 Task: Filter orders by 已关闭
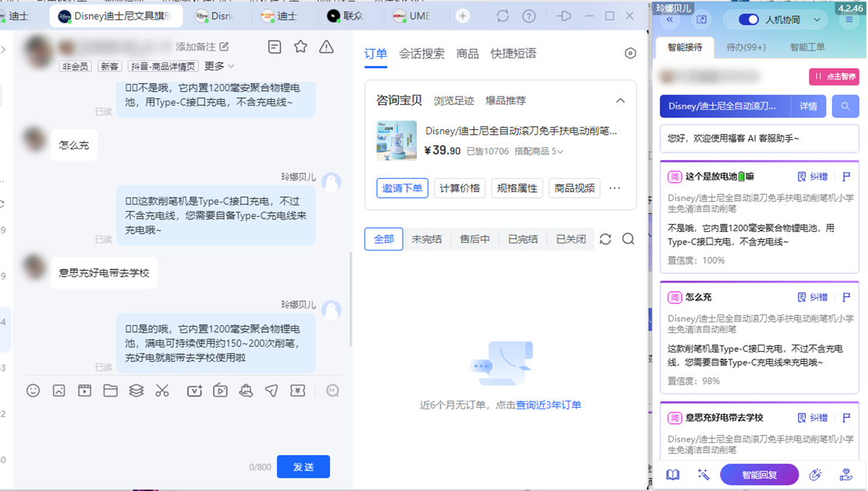(x=571, y=239)
